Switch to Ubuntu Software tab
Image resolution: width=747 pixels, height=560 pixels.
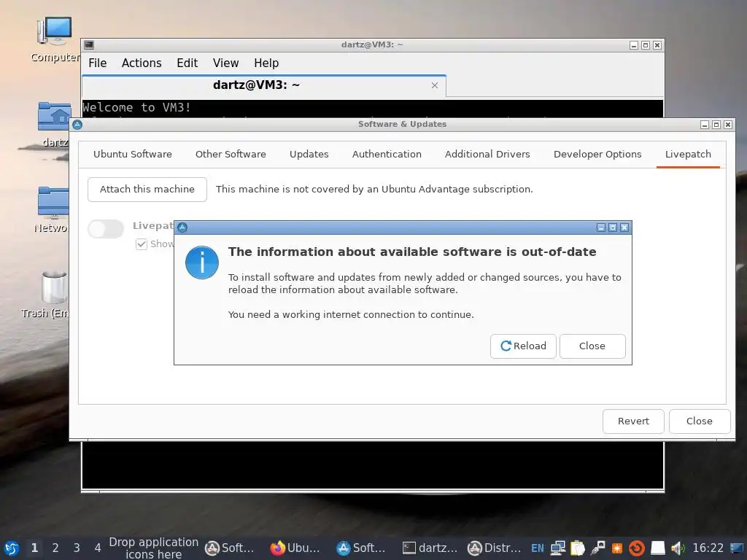[x=133, y=154]
